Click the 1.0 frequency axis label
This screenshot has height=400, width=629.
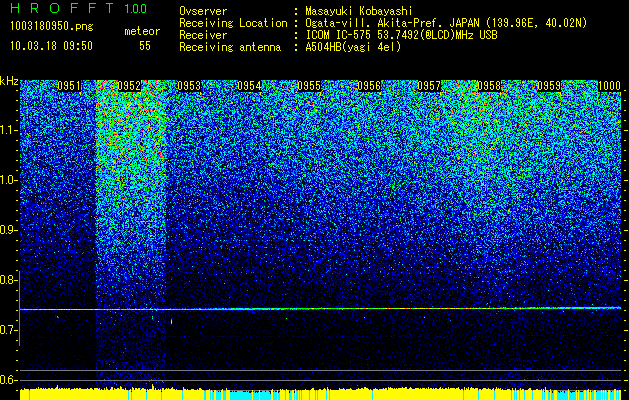[8, 180]
